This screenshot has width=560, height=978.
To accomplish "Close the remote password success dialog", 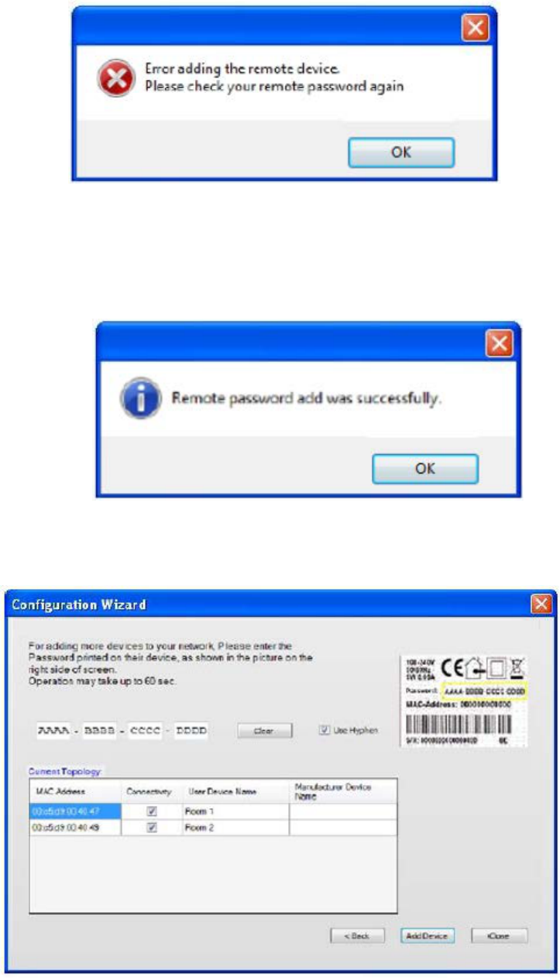I will 500,343.
